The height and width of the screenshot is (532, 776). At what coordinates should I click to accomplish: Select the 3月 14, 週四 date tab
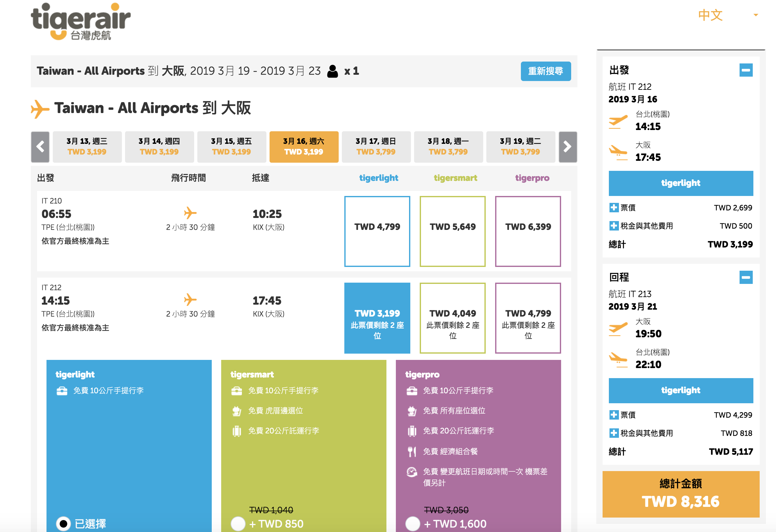159,147
